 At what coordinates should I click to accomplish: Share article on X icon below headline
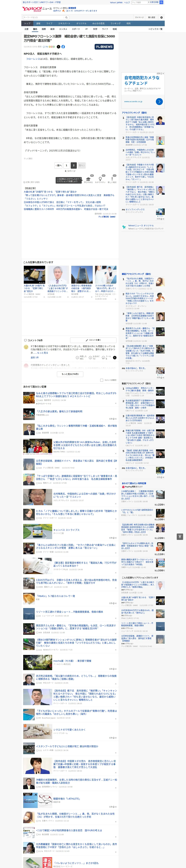pos(58,47)
